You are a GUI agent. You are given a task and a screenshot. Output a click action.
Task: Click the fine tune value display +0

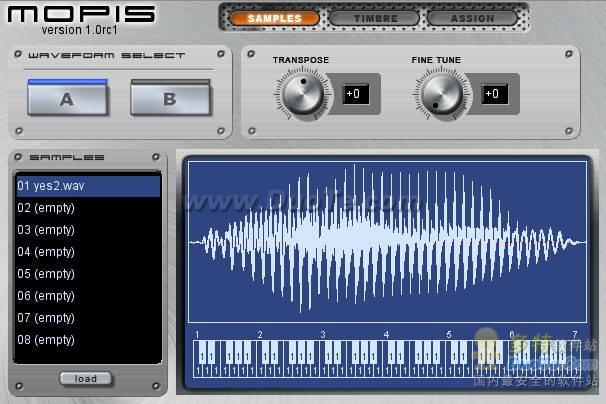point(494,94)
